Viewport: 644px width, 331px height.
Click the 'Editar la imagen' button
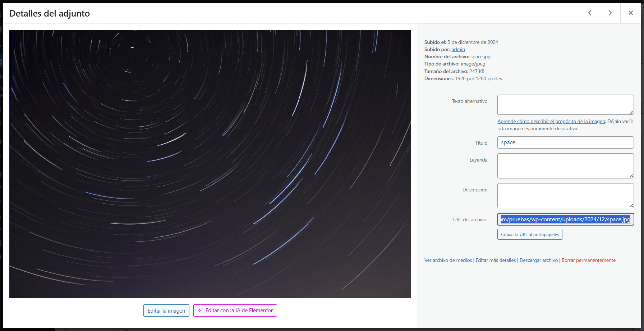pyautogui.click(x=166, y=310)
